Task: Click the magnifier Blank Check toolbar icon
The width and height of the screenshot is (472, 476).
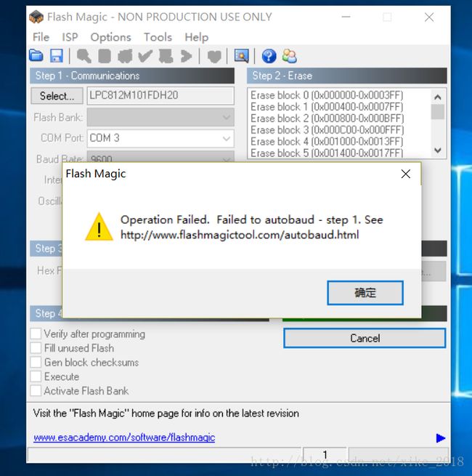Action: pyautogui.click(x=84, y=56)
